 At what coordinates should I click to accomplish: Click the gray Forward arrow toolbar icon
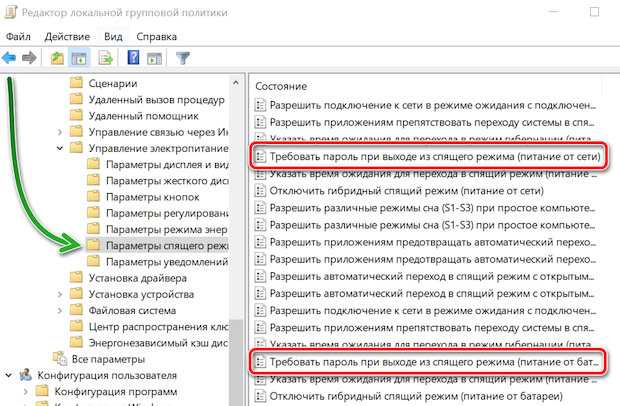(x=29, y=58)
